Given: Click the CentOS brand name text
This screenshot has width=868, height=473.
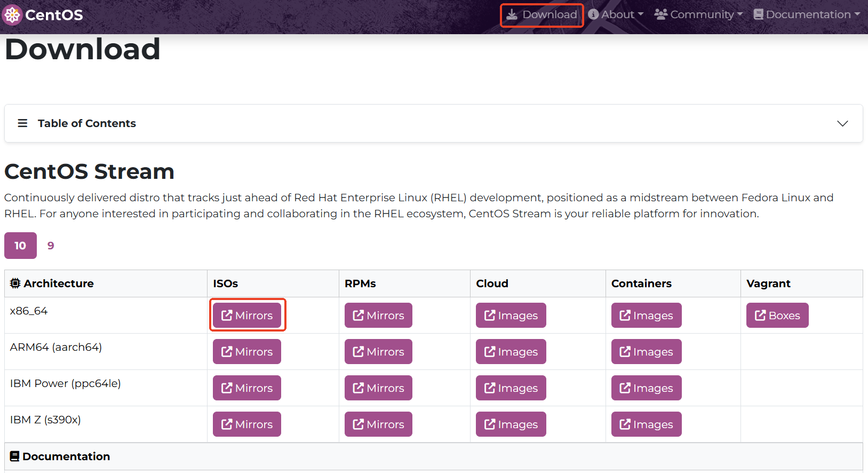Looking at the screenshot, I should click(54, 15).
